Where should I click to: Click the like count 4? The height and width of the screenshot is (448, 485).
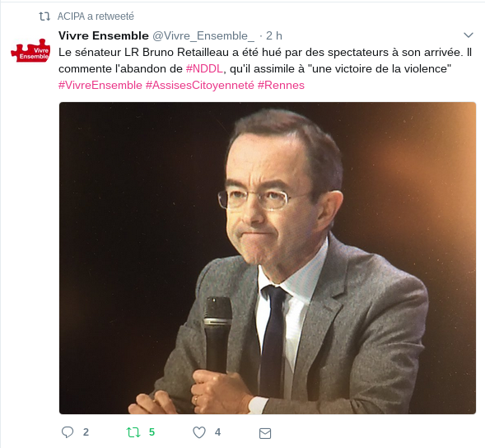(217, 432)
